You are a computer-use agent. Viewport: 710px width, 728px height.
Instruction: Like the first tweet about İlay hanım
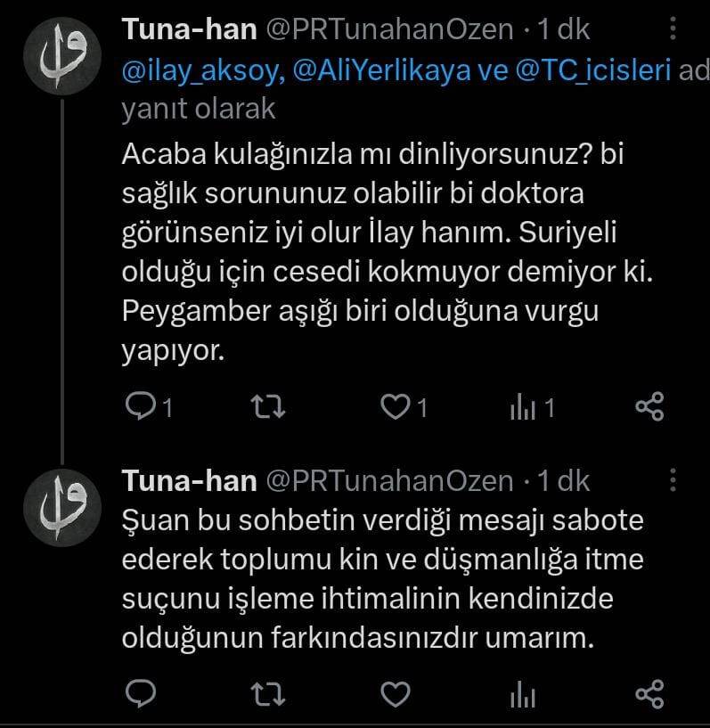pyautogui.click(x=393, y=407)
